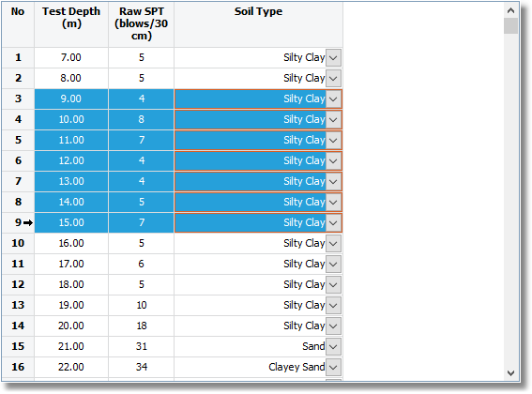Click the 8.00 test depth cell
The width and height of the screenshot is (532, 394).
(71, 79)
